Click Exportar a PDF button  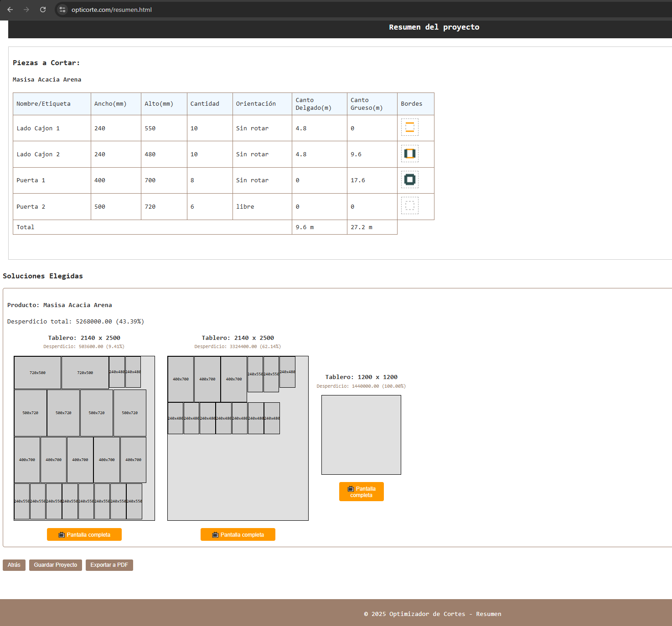pyautogui.click(x=109, y=565)
